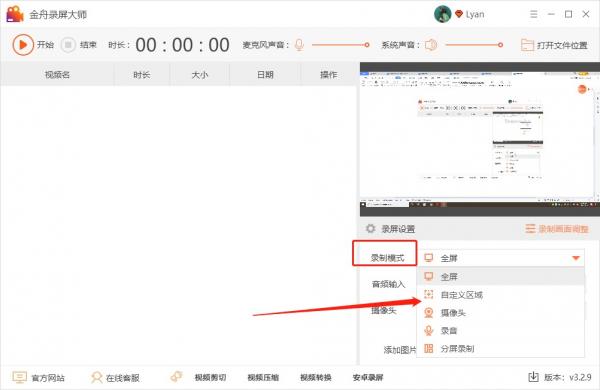Start recording with the play button
The image size is (600, 390).
[23, 45]
